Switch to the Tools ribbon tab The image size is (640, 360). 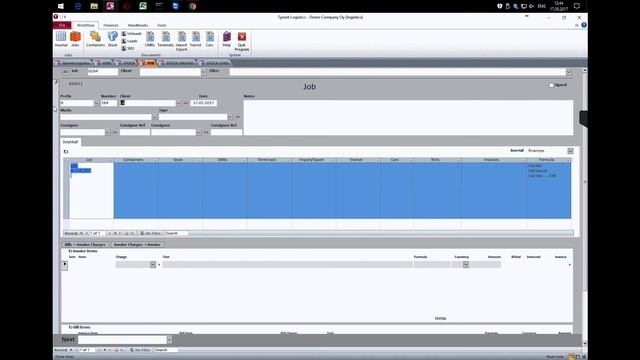click(x=162, y=25)
